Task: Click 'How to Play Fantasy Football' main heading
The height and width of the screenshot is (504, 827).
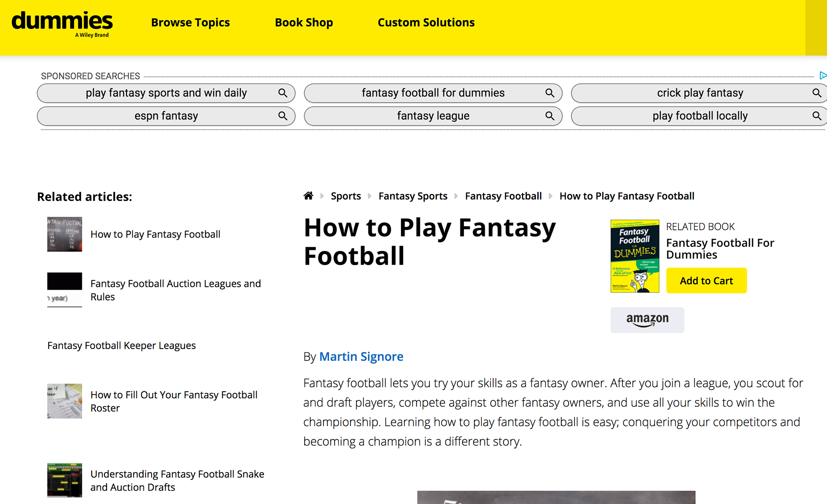Action: [x=430, y=241]
